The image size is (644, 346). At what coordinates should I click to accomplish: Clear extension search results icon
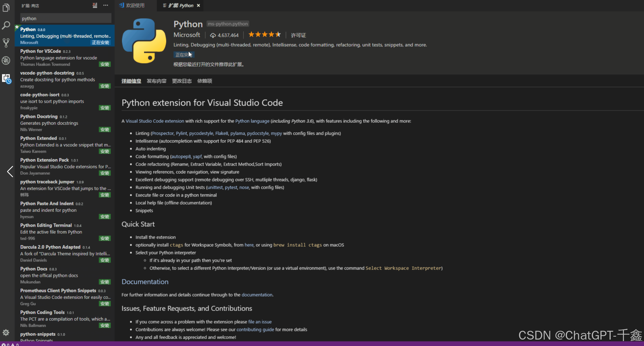(x=95, y=5)
